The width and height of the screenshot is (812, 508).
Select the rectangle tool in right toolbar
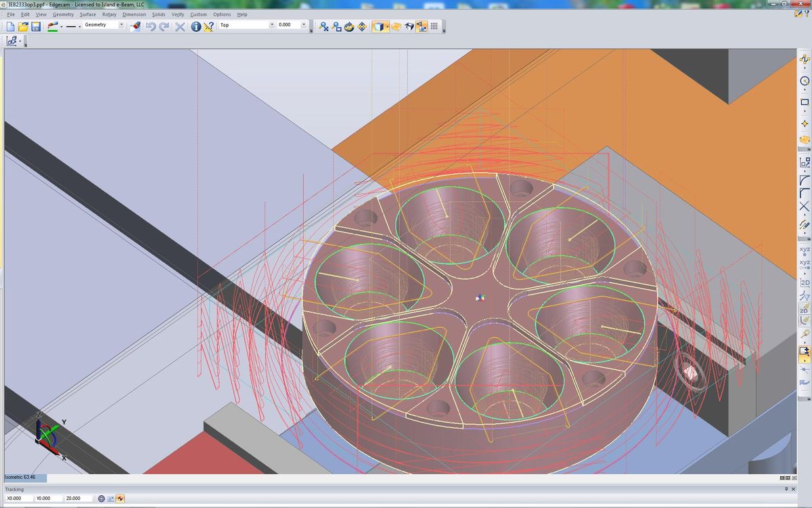(805, 102)
